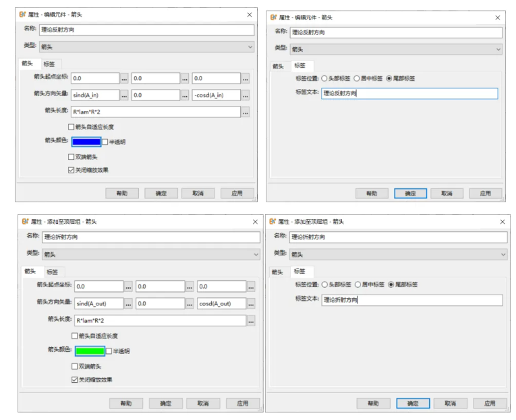Click the 标签文本 field containing 理论反射方向
This screenshot has height=420, width=516.
pos(409,94)
